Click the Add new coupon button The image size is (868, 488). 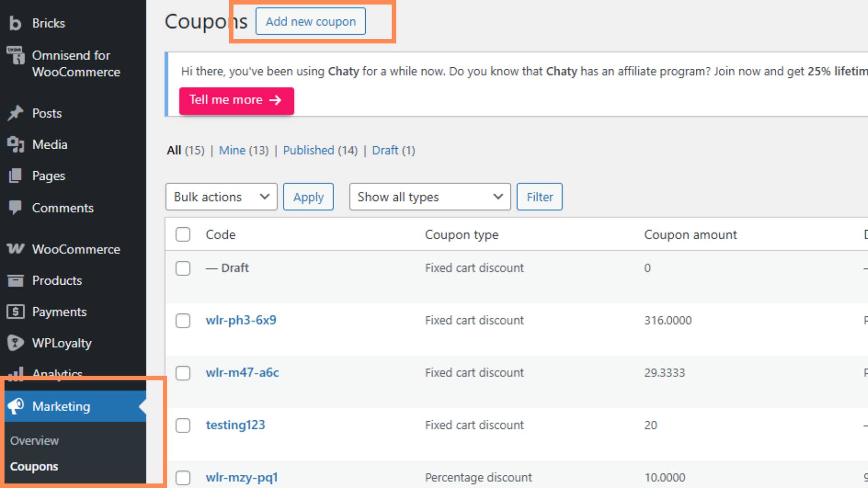coord(311,21)
